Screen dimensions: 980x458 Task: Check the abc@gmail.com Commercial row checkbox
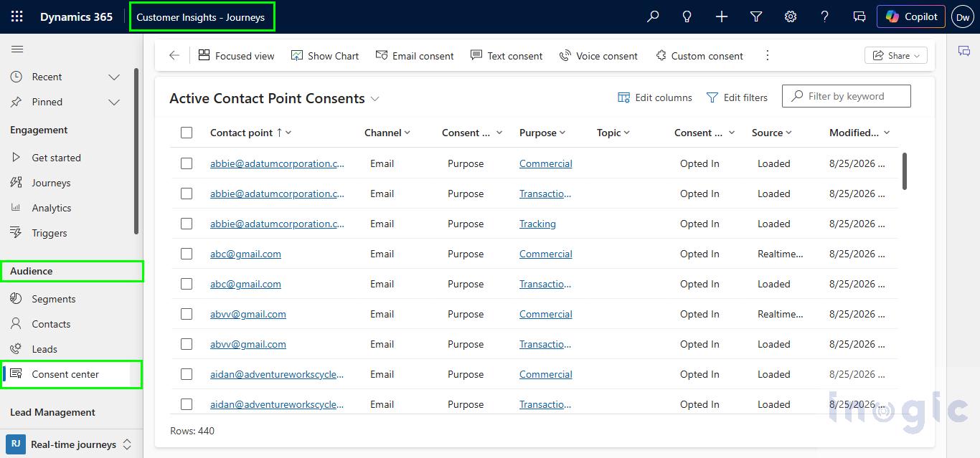[187, 254]
